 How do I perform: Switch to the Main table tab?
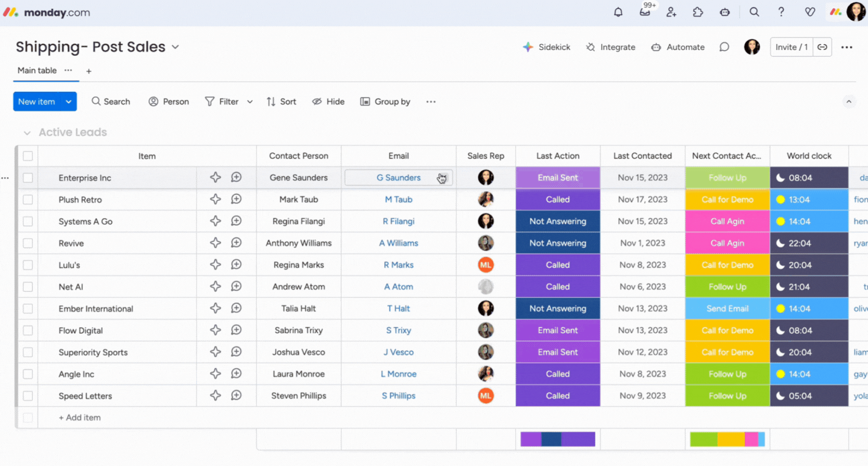coord(37,71)
